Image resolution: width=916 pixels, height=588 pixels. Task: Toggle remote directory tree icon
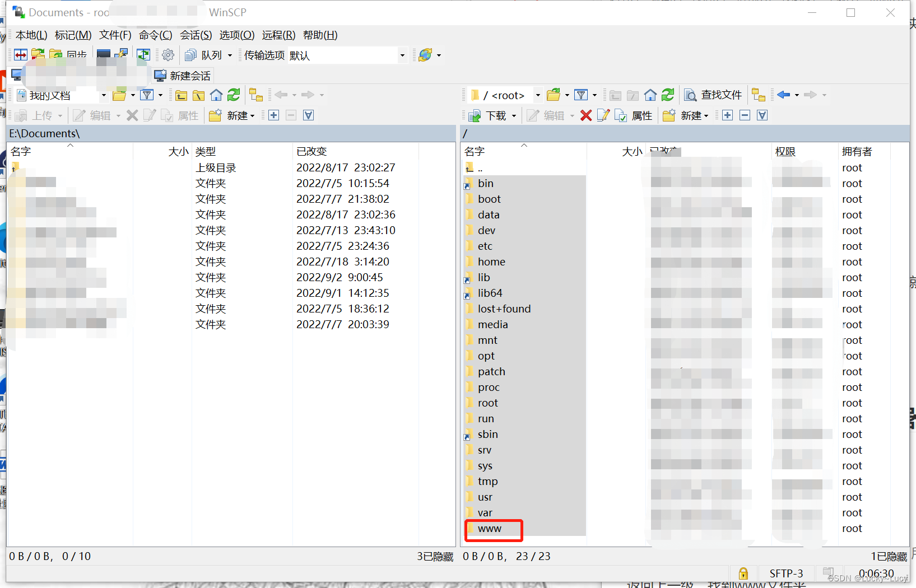759,95
